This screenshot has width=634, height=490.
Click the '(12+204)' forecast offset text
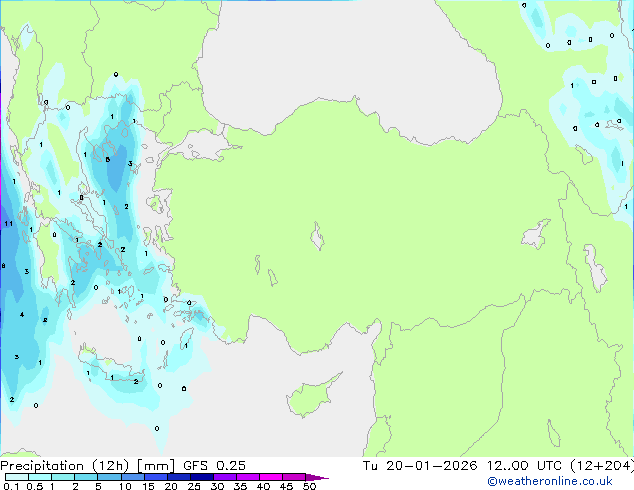(x=602, y=466)
